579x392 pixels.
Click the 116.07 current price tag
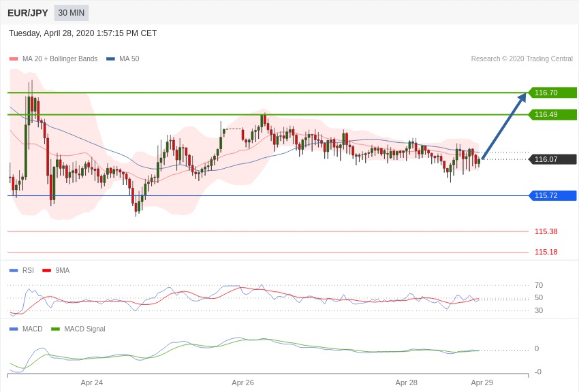(x=552, y=159)
